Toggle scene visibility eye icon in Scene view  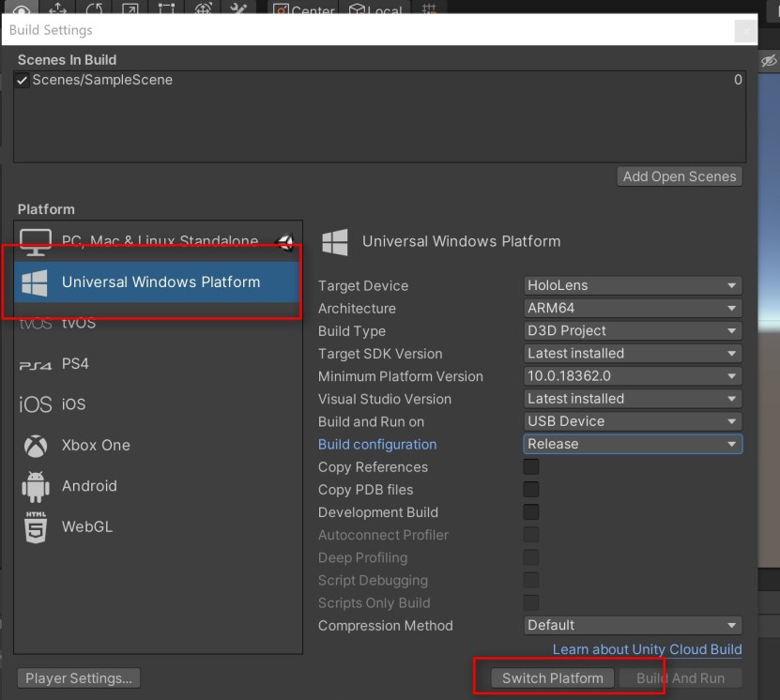[x=769, y=61]
